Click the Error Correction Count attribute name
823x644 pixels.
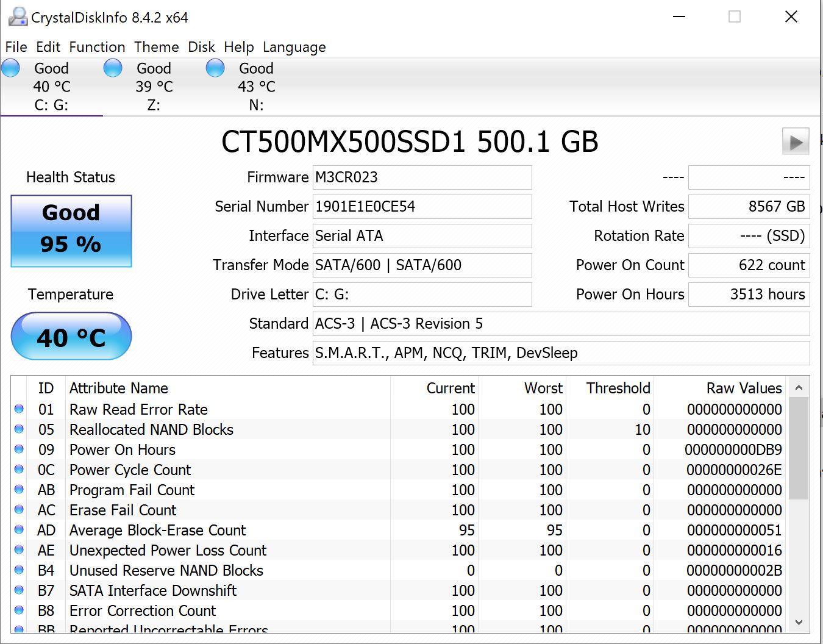pyautogui.click(x=143, y=611)
